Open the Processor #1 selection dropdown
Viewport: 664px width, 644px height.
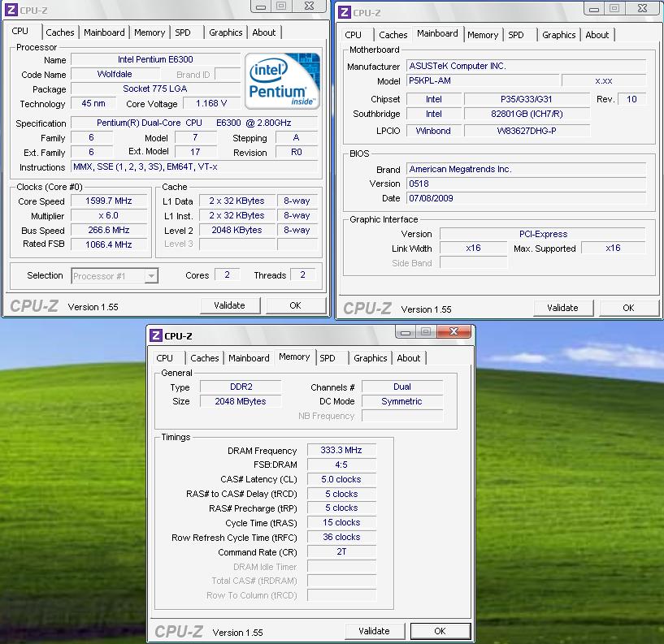point(115,276)
